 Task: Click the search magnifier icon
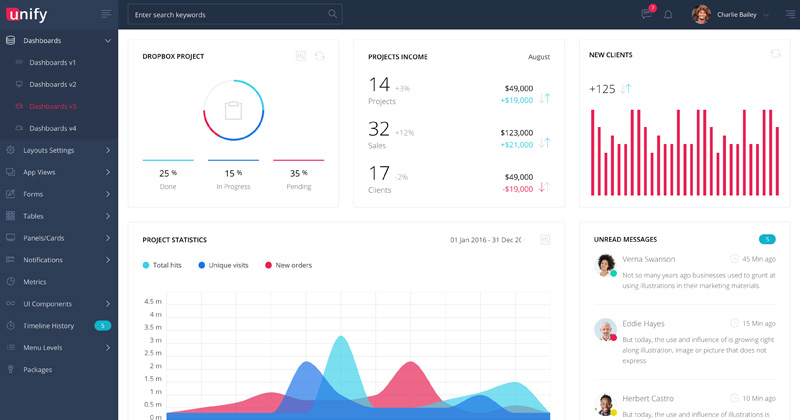pos(332,14)
